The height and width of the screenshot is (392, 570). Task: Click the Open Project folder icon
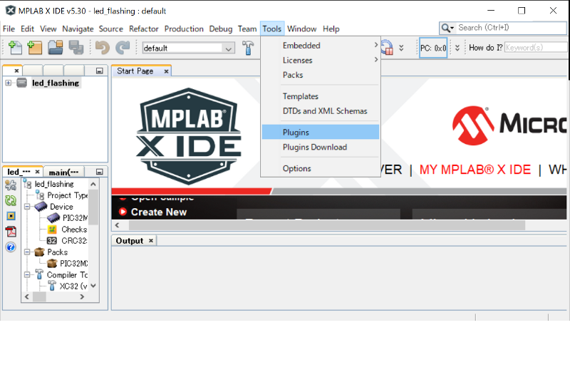(x=55, y=48)
